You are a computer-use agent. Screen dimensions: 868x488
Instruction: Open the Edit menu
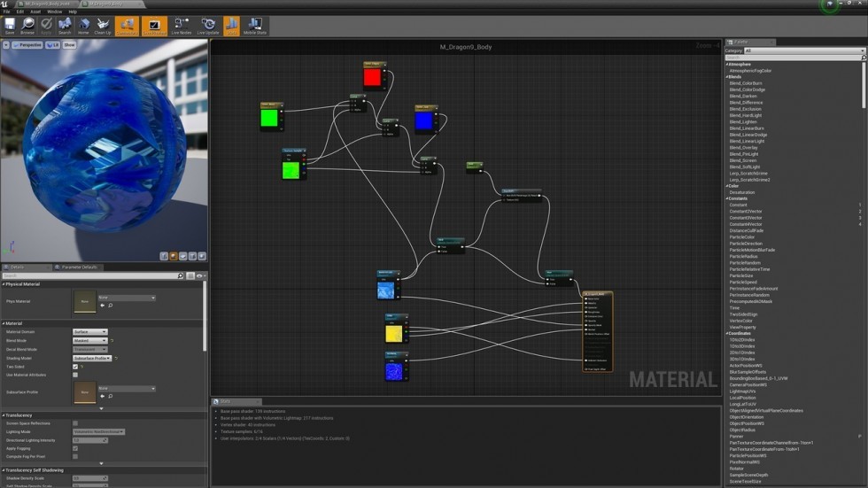[x=19, y=12]
